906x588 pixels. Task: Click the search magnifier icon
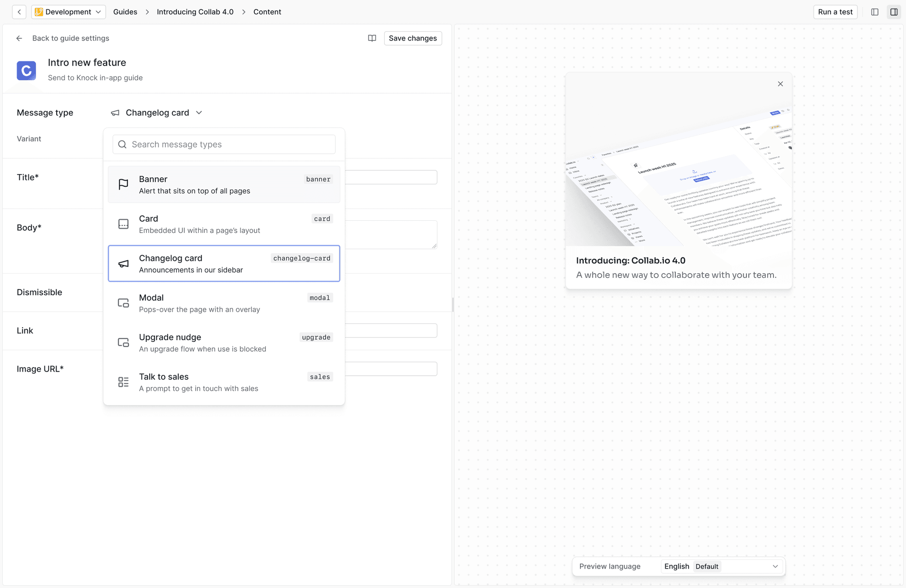click(x=122, y=144)
